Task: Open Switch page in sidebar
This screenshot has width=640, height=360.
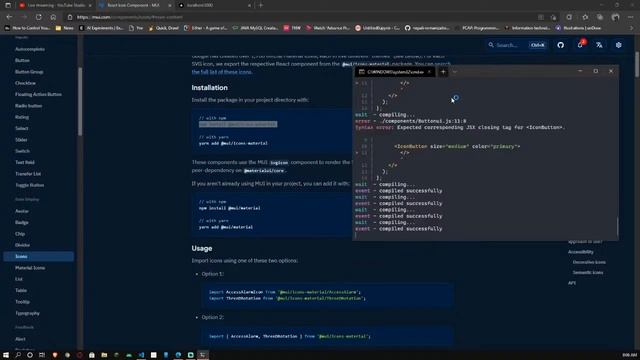Action: (x=22, y=151)
